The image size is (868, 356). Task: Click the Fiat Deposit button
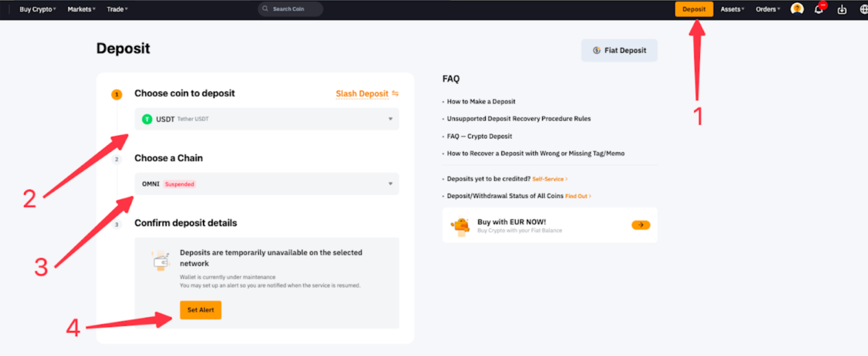pos(619,51)
